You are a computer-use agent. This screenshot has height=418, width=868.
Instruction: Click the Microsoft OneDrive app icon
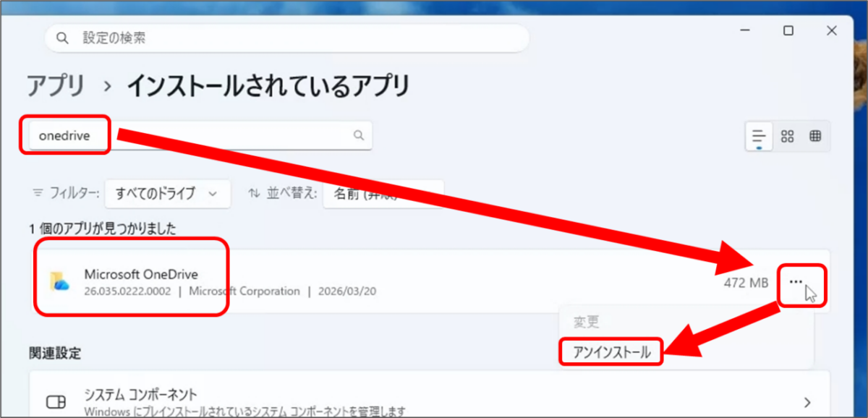[60, 280]
